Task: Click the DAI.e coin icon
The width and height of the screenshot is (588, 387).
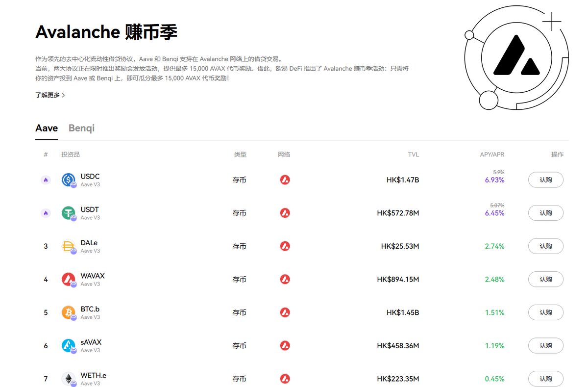Action: point(68,246)
